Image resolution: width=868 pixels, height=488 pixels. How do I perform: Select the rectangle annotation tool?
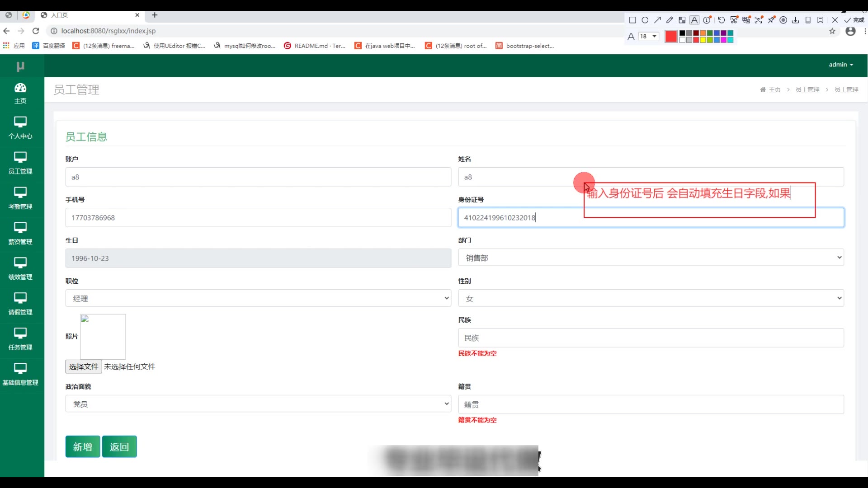click(x=632, y=20)
